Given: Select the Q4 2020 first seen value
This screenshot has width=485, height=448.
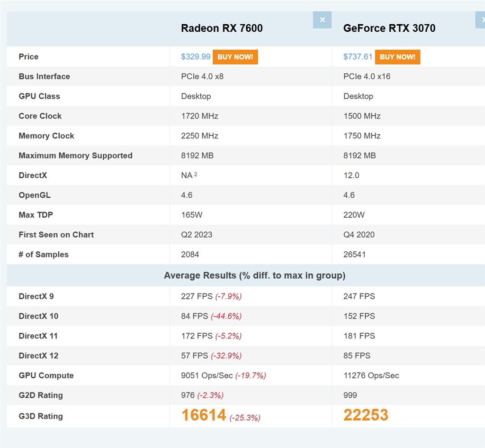Looking at the screenshot, I should point(359,235).
